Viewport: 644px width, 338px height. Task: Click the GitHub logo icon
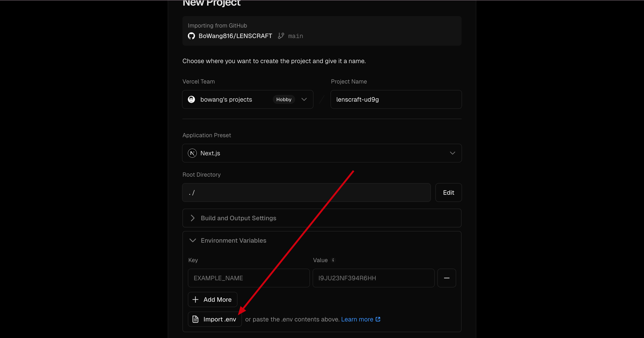coord(191,36)
